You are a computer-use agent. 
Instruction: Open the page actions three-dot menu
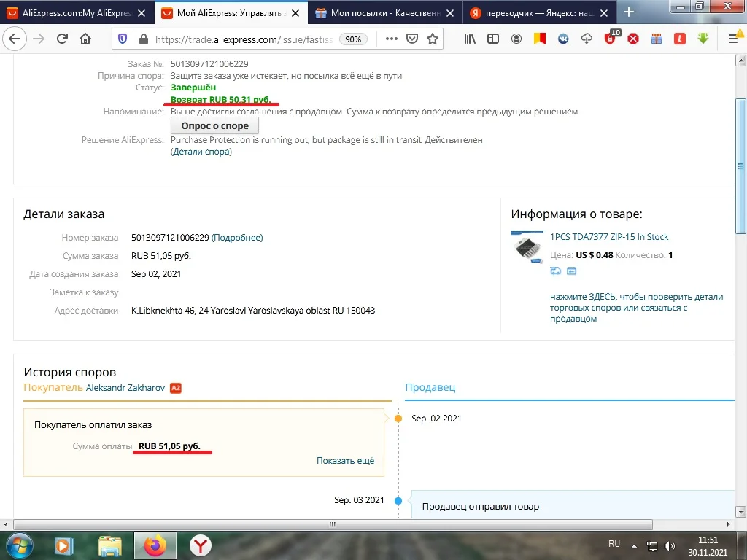[391, 39]
